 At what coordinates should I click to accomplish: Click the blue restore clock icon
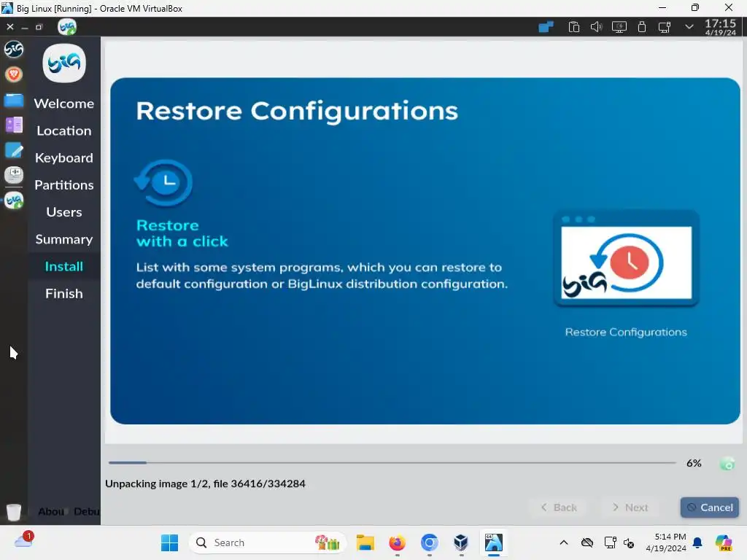164,183
